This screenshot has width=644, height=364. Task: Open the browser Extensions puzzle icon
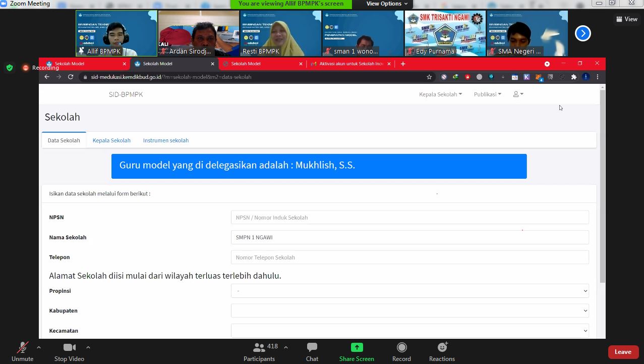click(574, 77)
